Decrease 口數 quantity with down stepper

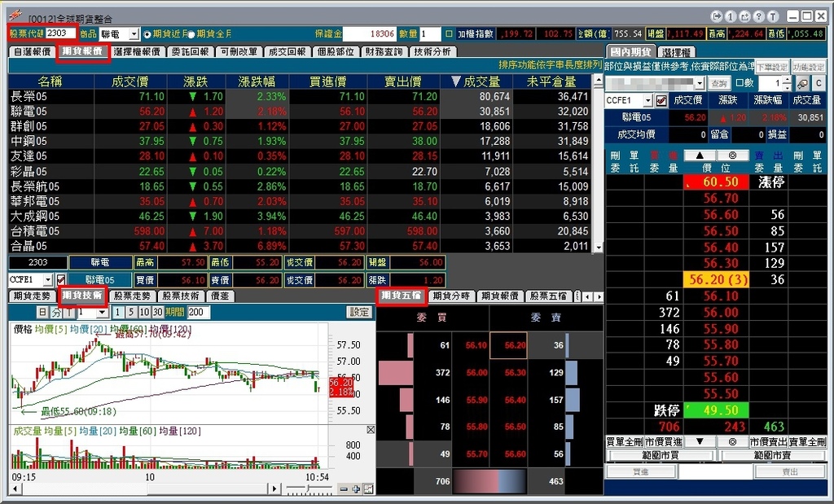787,86
